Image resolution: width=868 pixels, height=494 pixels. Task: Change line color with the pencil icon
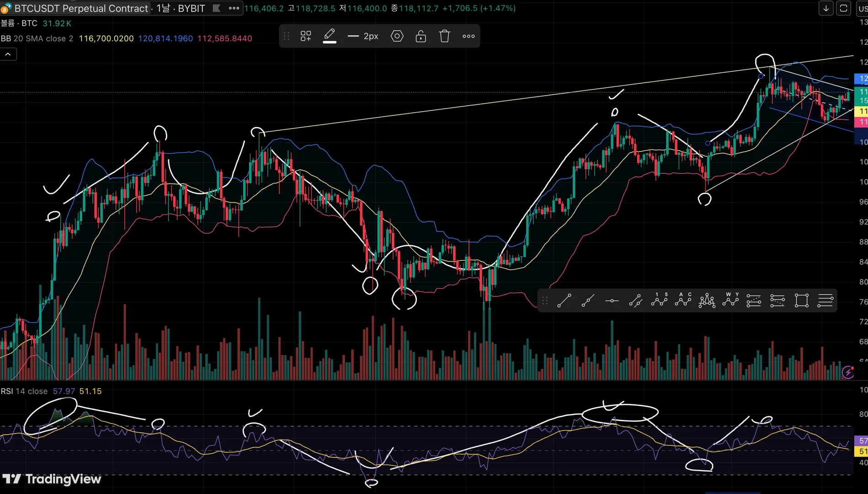click(x=330, y=36)
